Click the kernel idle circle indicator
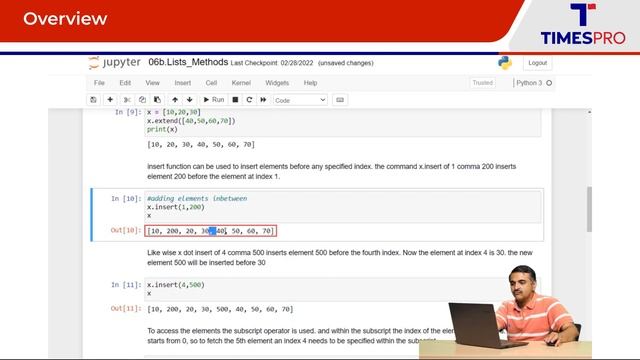Screen dimensions: 640x360 [549, 83]
